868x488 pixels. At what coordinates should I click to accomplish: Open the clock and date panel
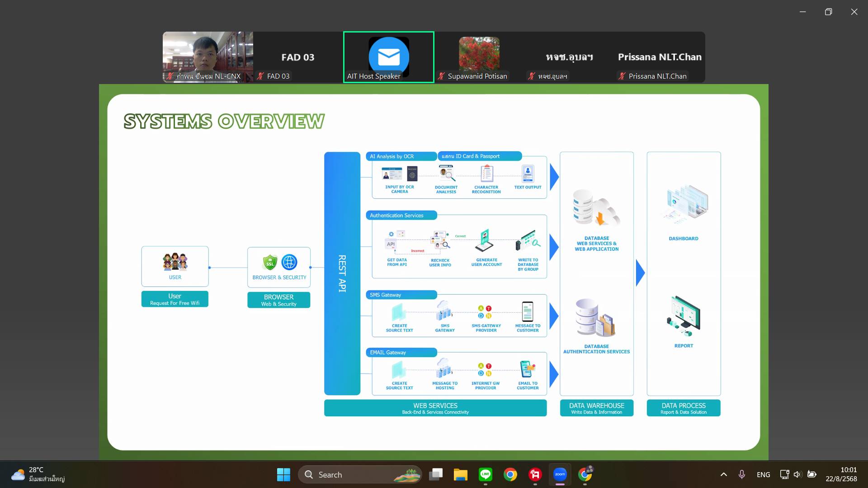tap(841, 474)
